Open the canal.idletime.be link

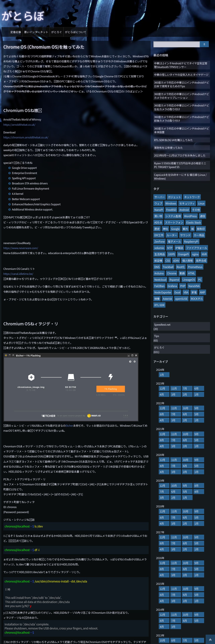[18, 274]
